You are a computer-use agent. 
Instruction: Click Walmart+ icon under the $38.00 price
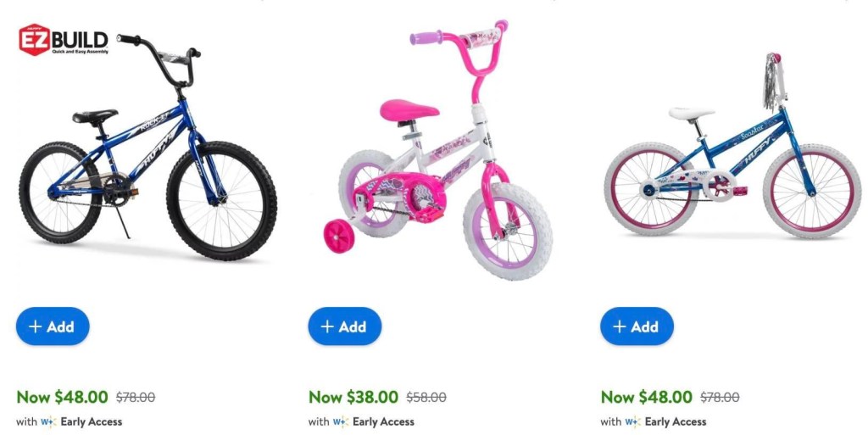[x=341, y=421]
